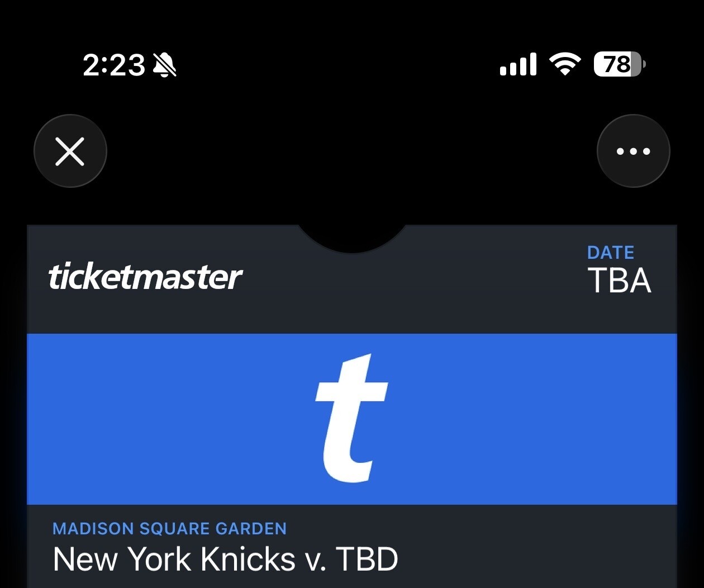
Task: Tap left blue area beside the t logo
Action: tap(168, 419)
